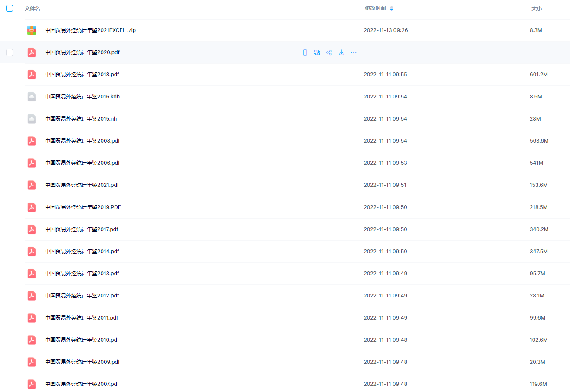Click the size value 8.5M
Viewport: 570px width, 392px height.
[x=536, y=97]
